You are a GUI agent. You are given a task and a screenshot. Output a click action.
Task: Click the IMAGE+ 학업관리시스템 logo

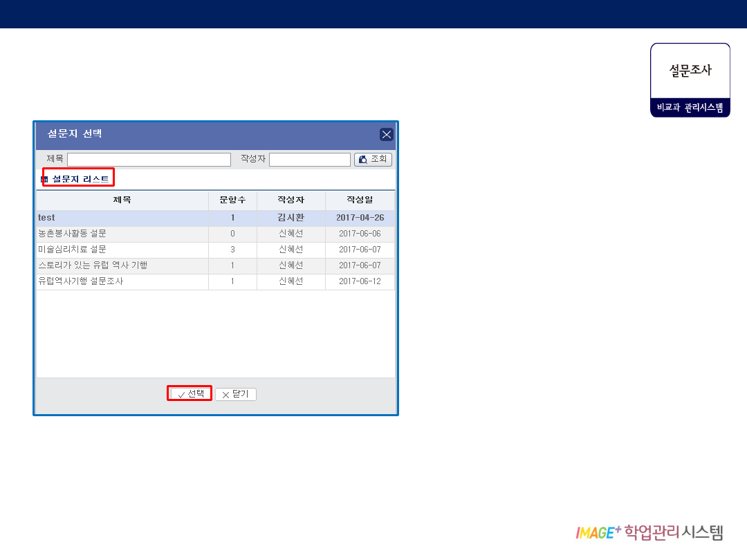(x=649, y=532)
